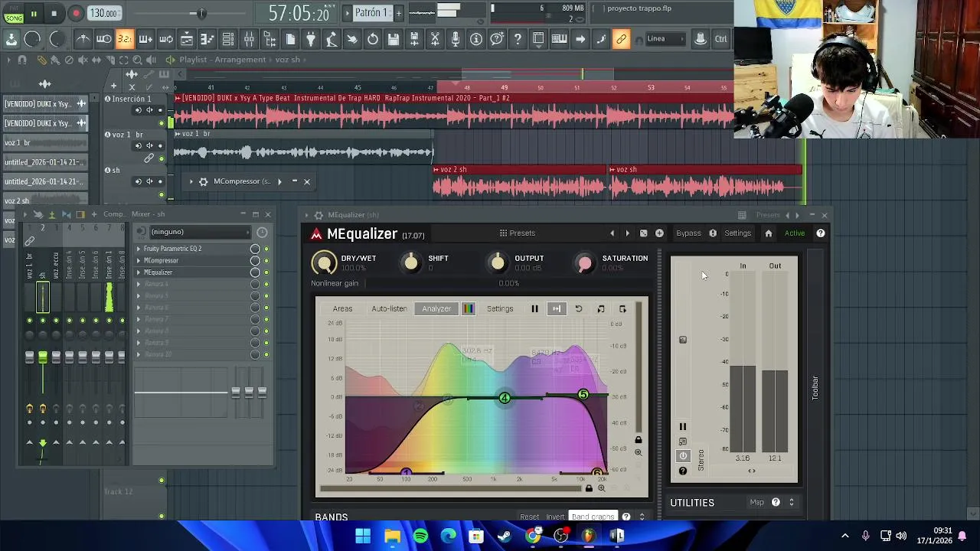Click the MEqualizer home icon
The width and height of the screenshot is (980, 551).
[769, 233]
